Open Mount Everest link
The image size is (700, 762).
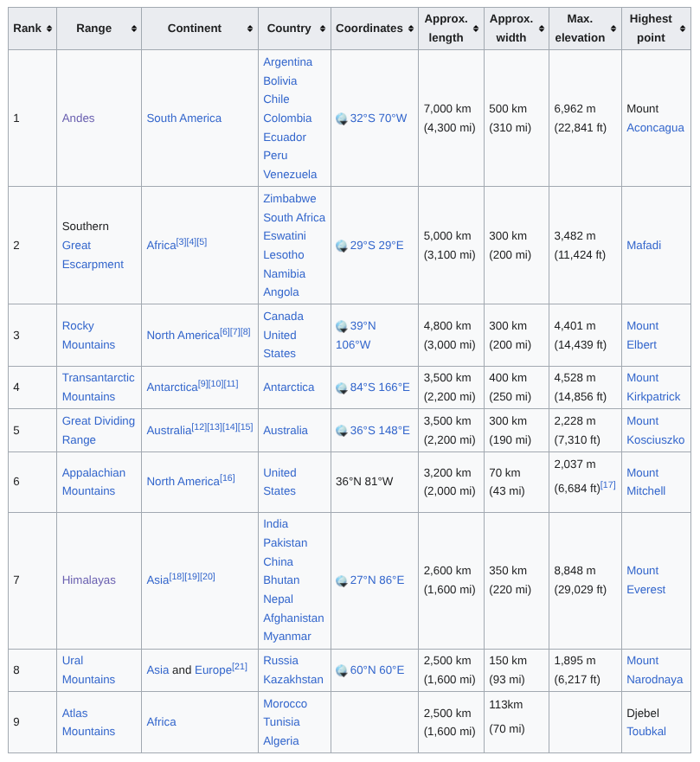[646, 580]
